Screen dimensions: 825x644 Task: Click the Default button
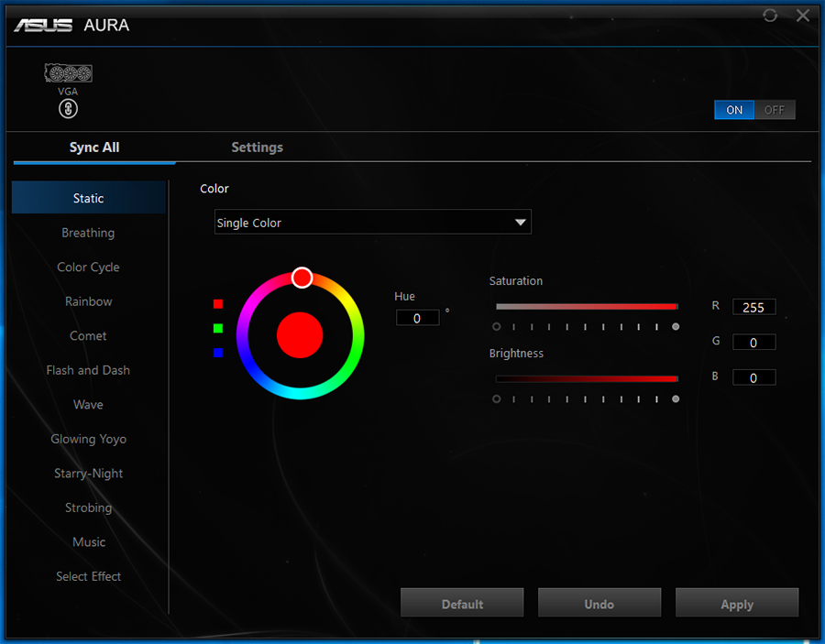462,603
